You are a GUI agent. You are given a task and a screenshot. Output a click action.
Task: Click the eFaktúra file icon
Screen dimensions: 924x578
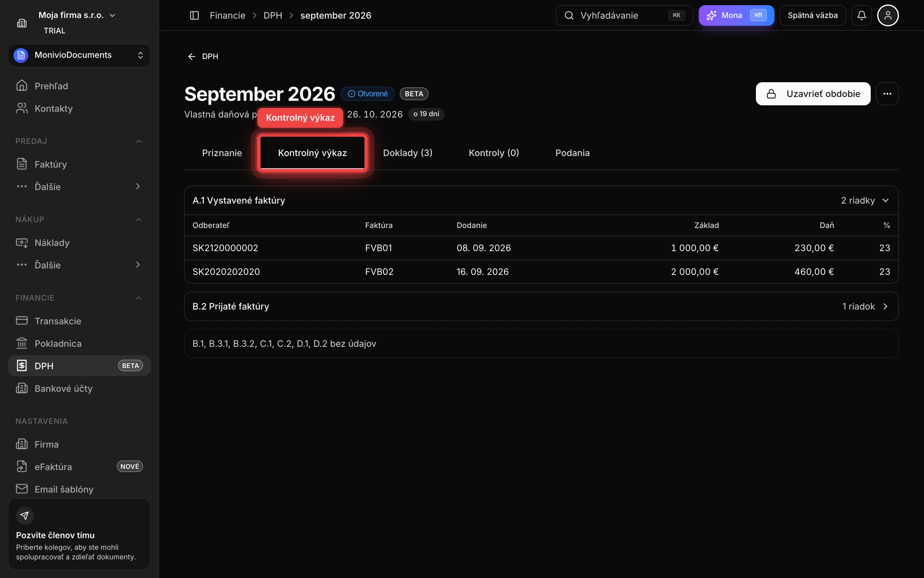pos(22,466)
